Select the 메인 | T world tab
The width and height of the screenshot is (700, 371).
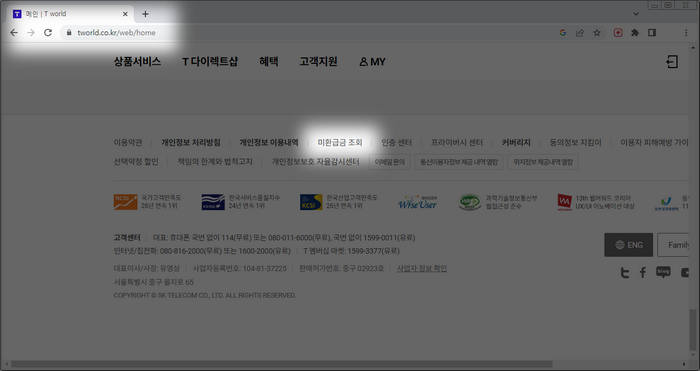click(70, 14)
